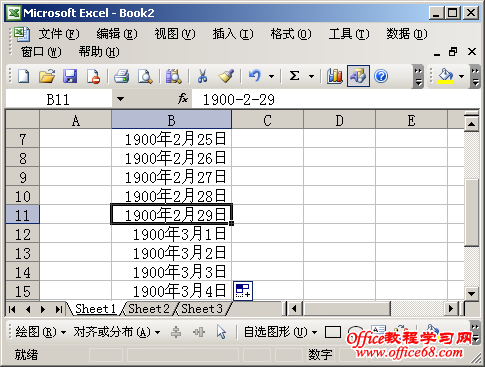The height and width of the screenshot is (367, 485).
Task: Select row 11 header
Action: (x=23, y=215)
